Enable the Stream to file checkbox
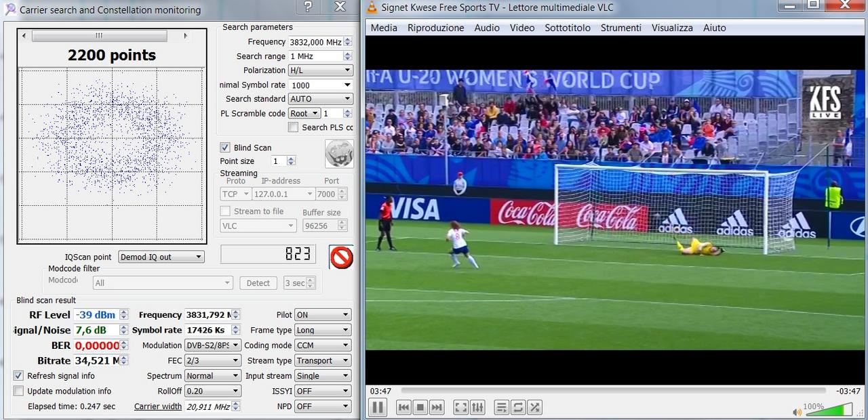 click(225, 211)
